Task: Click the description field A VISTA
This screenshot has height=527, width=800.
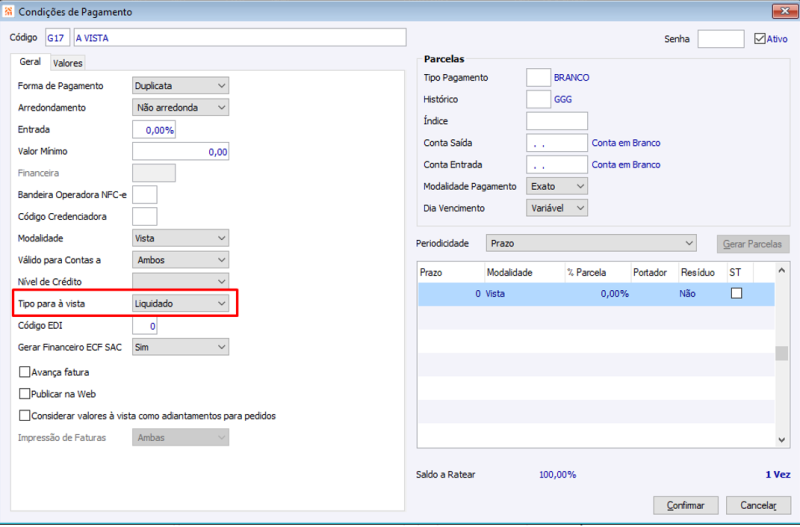Action: point(240,38)
